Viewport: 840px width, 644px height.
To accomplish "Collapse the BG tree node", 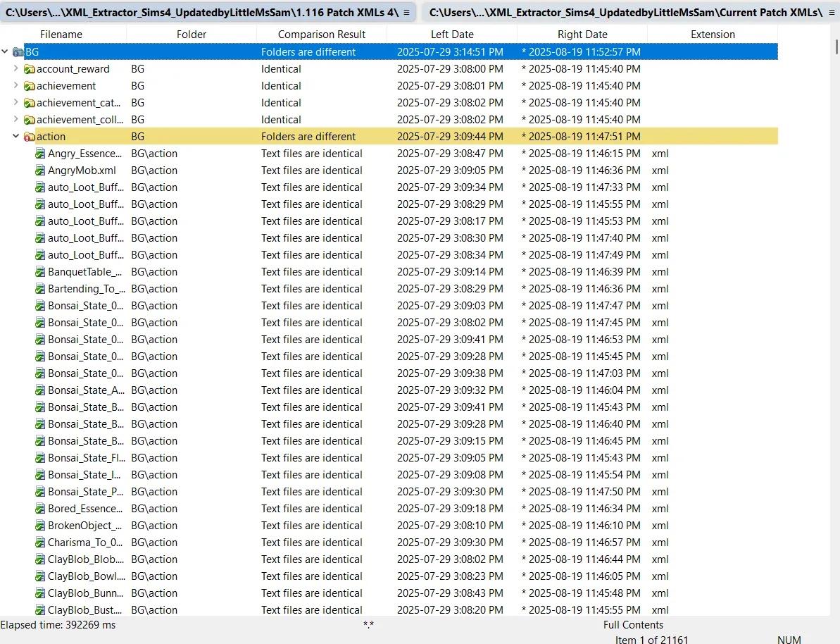I will [x=5, y=51].
